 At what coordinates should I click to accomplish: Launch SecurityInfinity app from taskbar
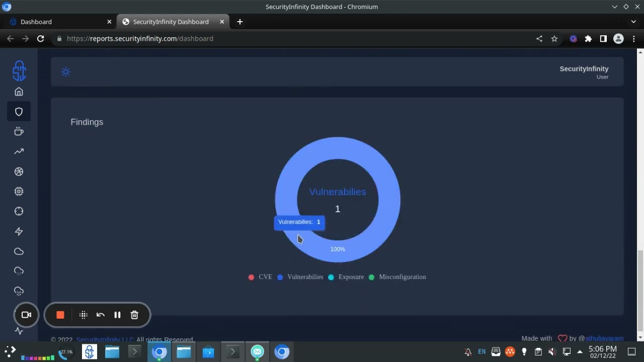(x=89, y=352)
